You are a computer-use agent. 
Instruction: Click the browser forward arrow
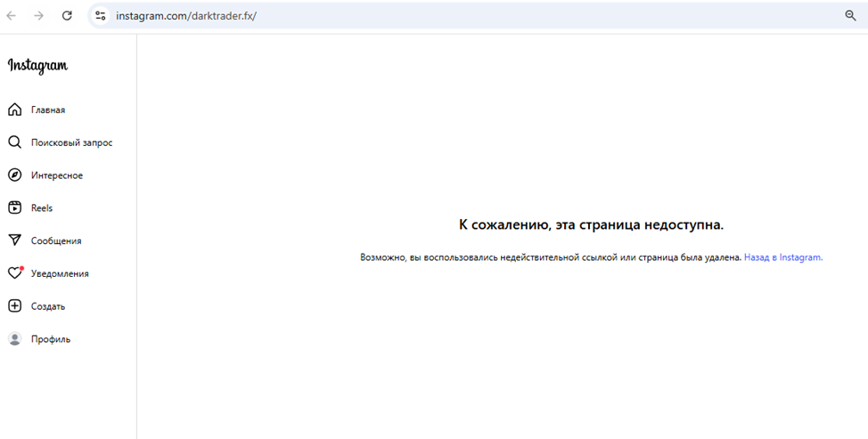tap(38, 15)
